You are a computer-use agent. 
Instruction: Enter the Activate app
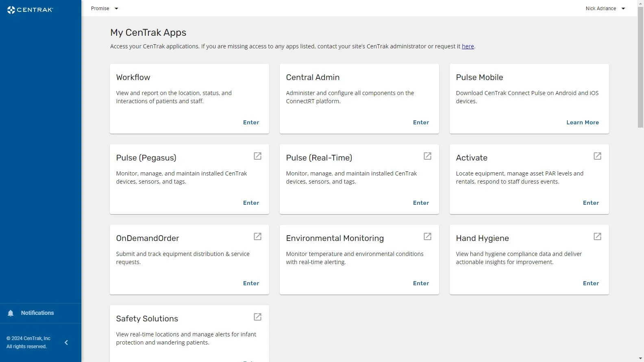(591, 203)
